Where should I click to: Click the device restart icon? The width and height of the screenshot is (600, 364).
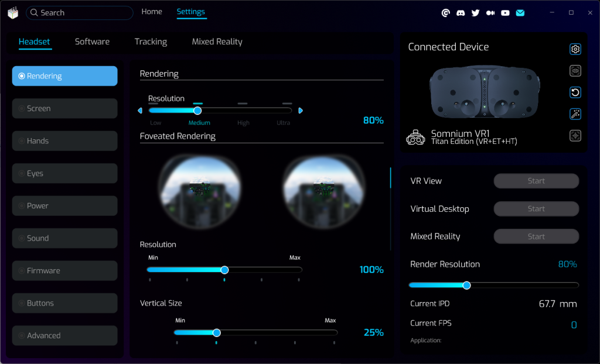[575, 92]
